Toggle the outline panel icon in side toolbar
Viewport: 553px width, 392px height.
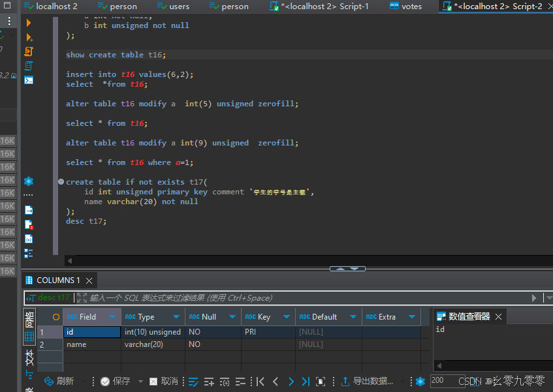pos(29,253)
